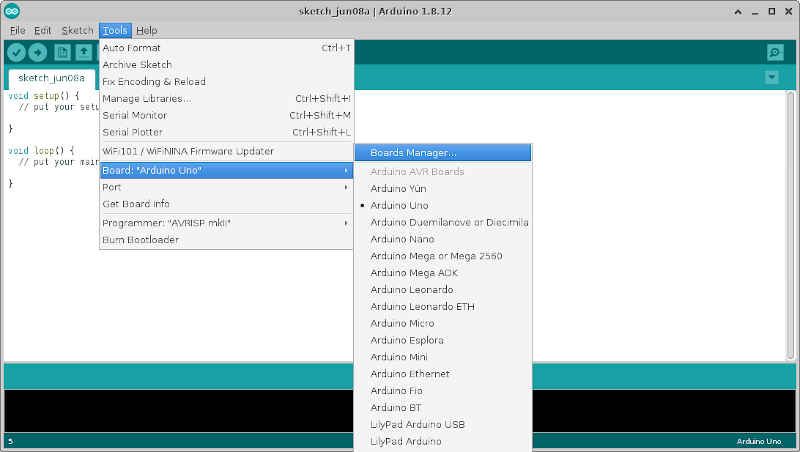Click the Upload arrow icon
The height and width of the screenshot is (452, 800).
coord(38,52)
